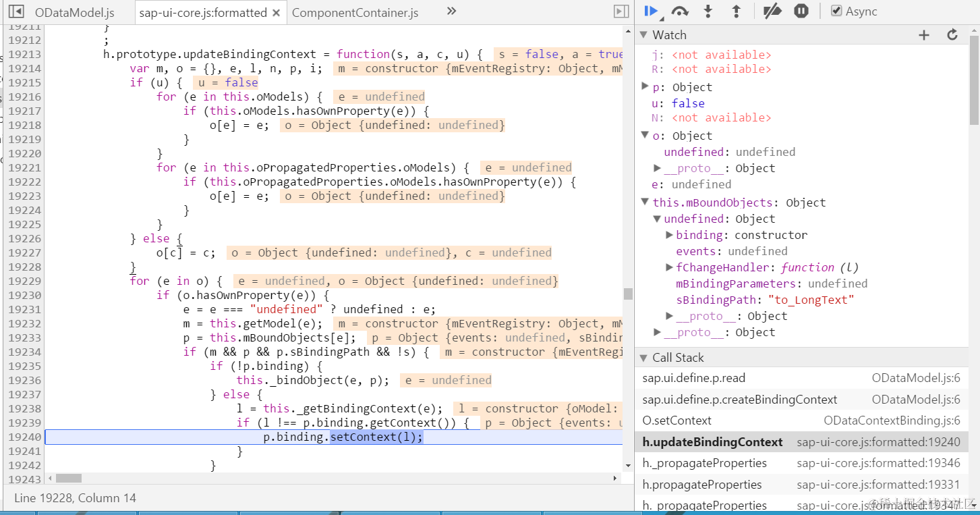Viewport: 980px width, 515px height.
Task: Collapse the Watch section
Action: [643, 35]
